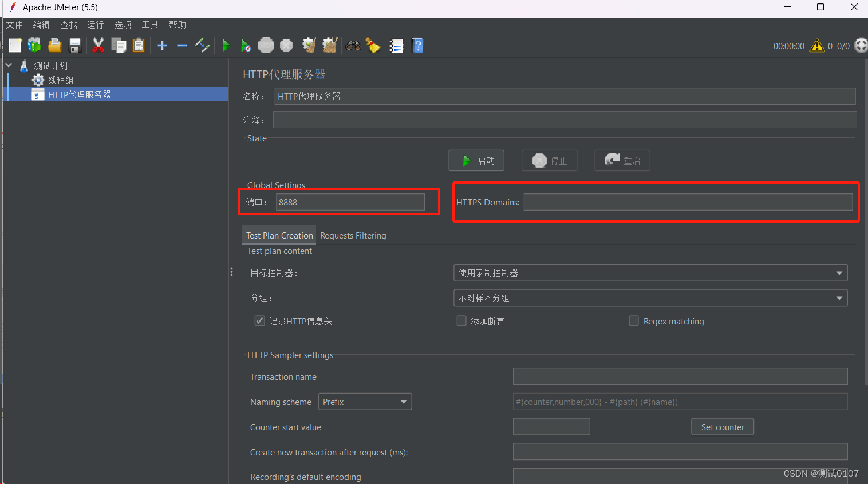Open the 文件 menu
The width and height of the screenshot is (868, 484).
click(x=14, y=25)
